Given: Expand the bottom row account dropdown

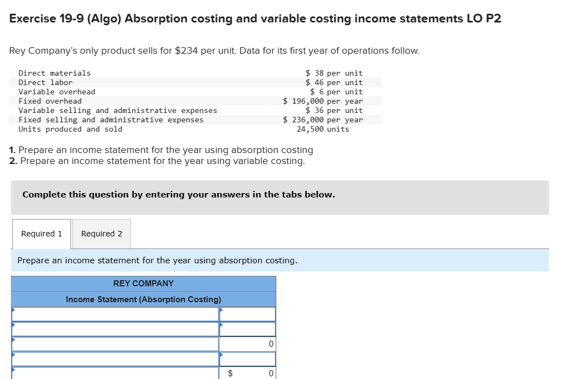Looking at the screenshot, I should click(13, 372).
